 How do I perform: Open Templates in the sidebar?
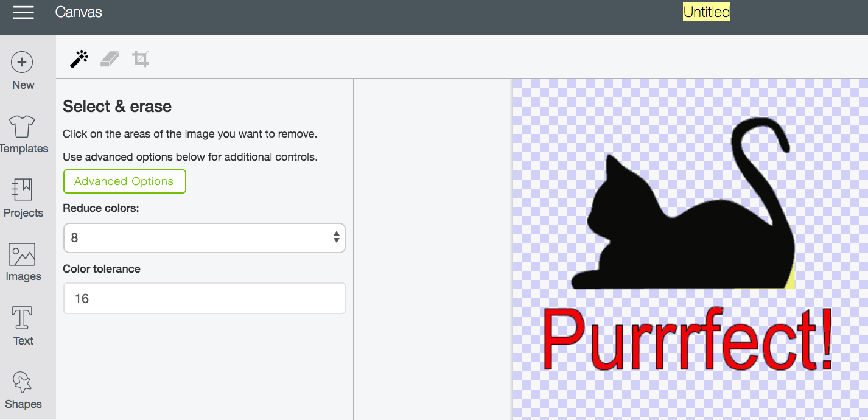pos(23,135)
